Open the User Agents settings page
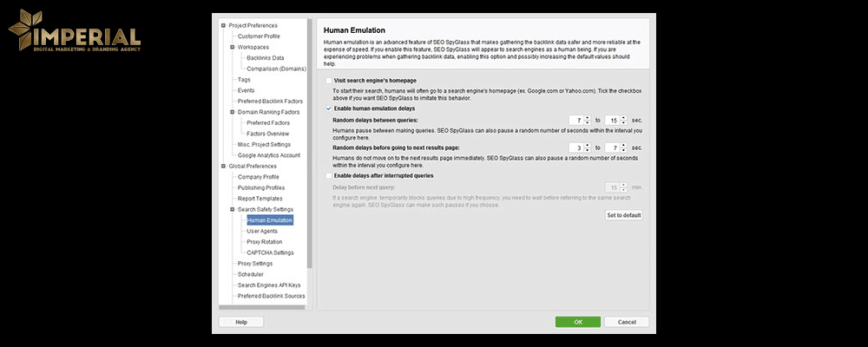The image size is (868, 347). tap(261, 231)
